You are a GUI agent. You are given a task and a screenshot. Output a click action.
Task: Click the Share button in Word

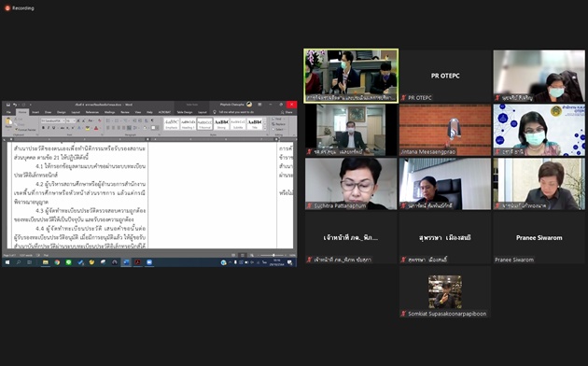click(287, 112)
